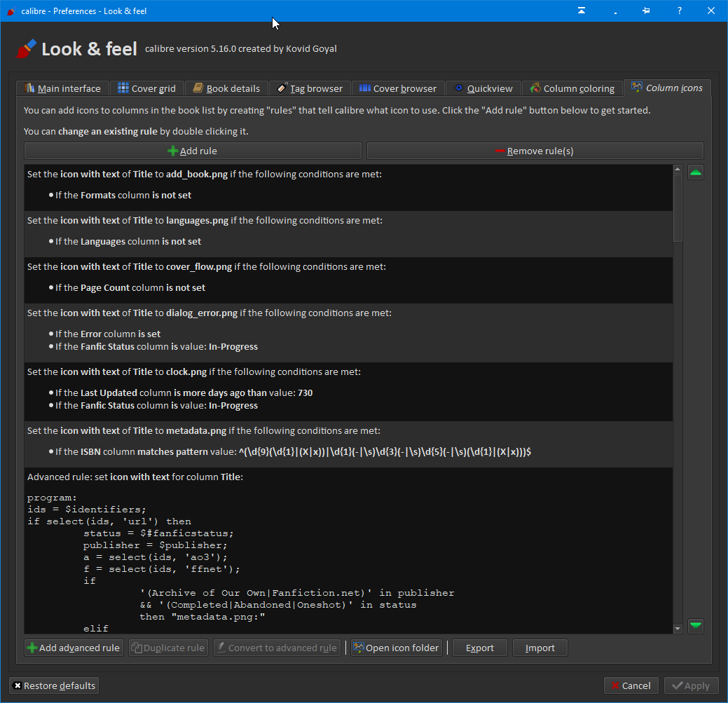The height and width of the screenshot is (703, 728).
Task: Move rule down with green down arrow
Action: 696,625
